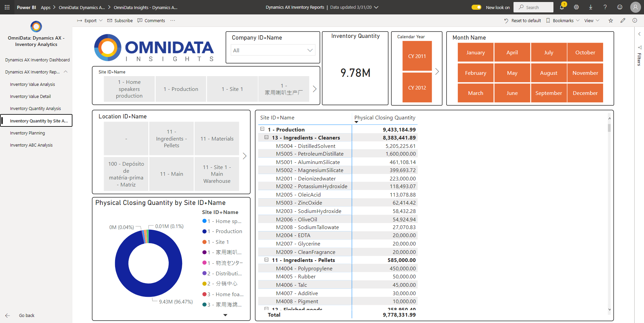Open Inventory Value Detail page
The image size is (644, 323).
[x=30, y=96]
